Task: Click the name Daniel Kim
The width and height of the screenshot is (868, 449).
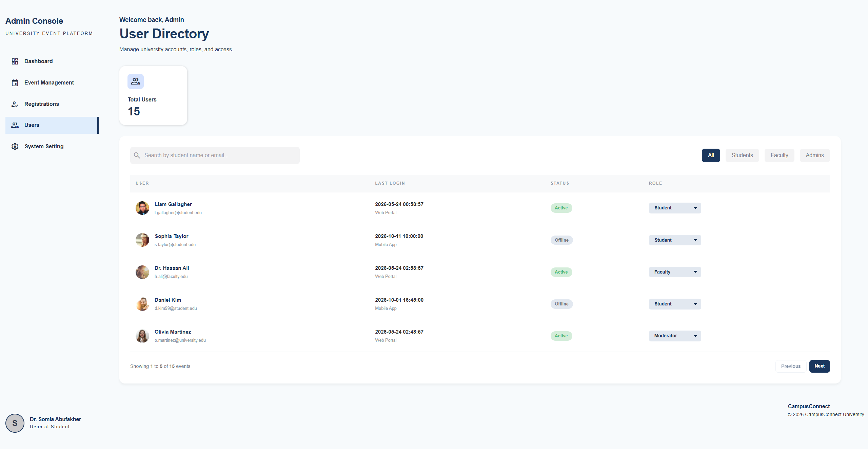Action: coord(168,300)
